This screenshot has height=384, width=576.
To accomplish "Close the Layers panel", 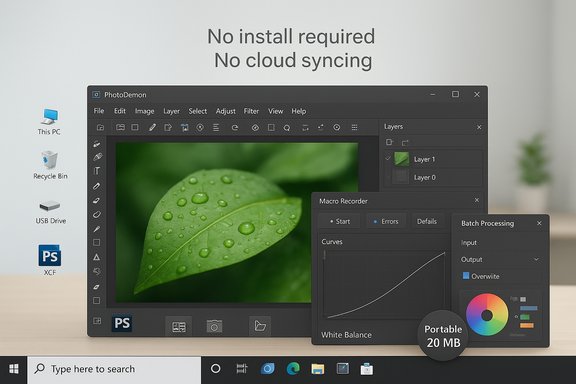I will (479, 127).
